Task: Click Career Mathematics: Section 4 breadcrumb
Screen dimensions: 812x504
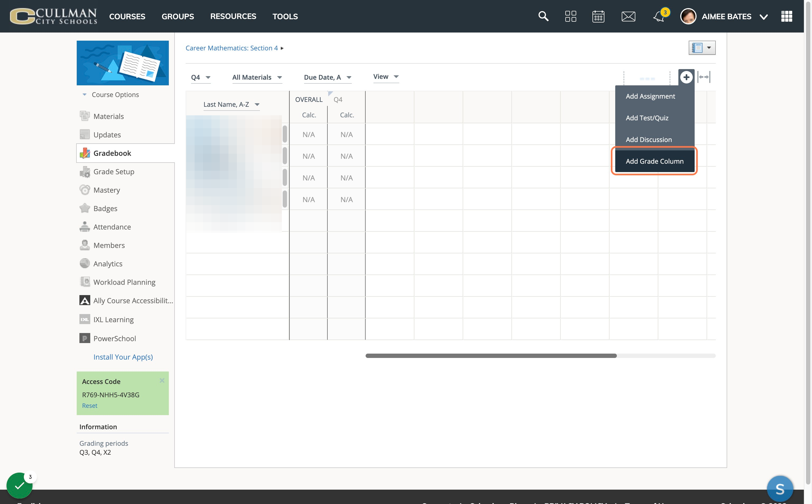Action: [x=232, y=48]
